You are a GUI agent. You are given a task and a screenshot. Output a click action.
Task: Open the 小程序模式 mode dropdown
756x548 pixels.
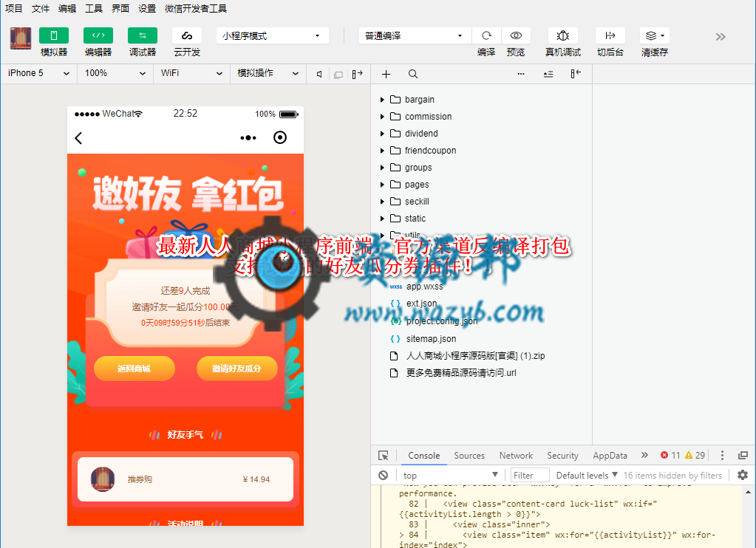click(x=273, y=35)
